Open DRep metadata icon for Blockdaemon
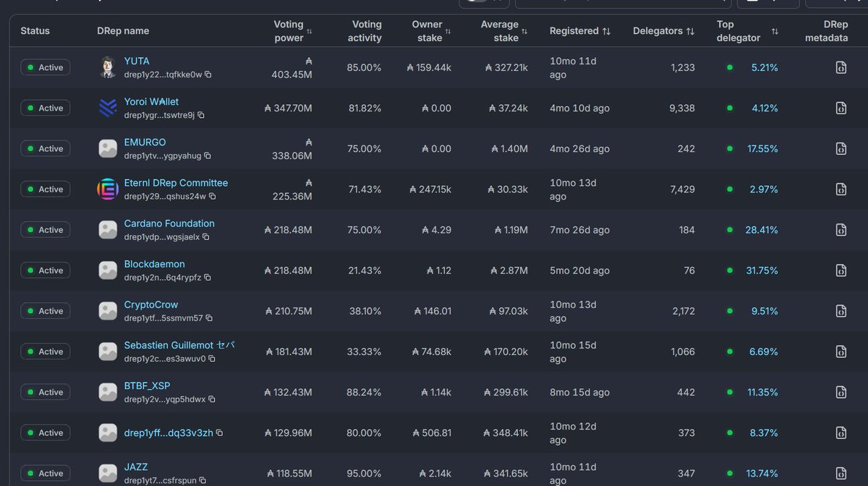Image resolution: width=868 pixels, height=486 pixels. click(841, 270)
